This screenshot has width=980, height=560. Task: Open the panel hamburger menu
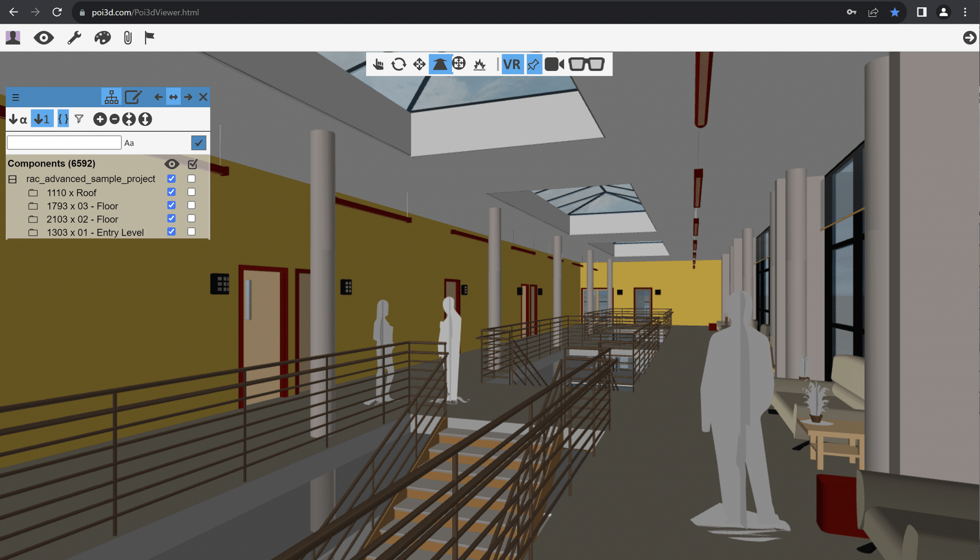point(16,98)
